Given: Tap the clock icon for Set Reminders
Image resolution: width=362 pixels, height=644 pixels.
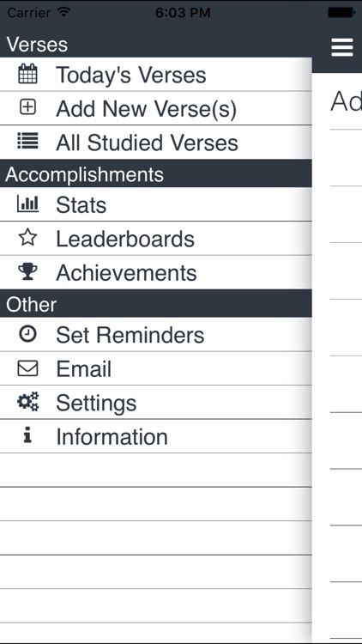Looking at the screenshot, I should click(28, 334).
